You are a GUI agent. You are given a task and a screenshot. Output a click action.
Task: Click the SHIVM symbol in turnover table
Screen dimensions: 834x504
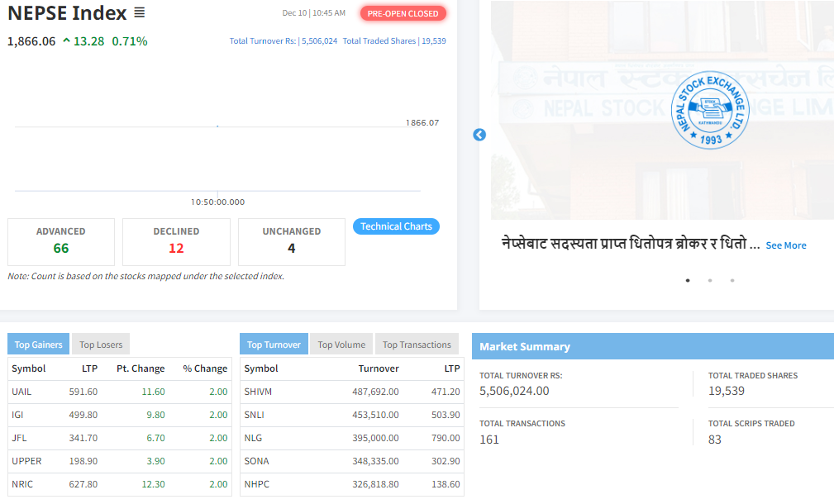coord(258,392)
